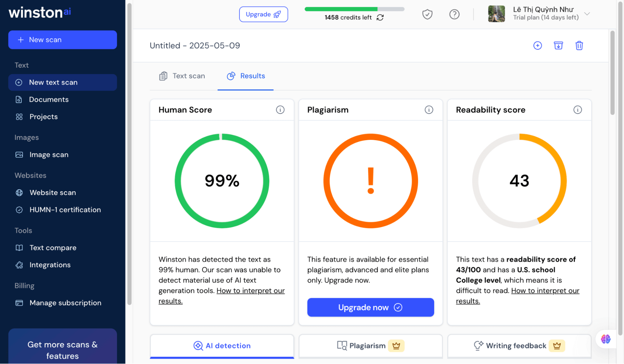Open the help question mark icon

(454, 14)
